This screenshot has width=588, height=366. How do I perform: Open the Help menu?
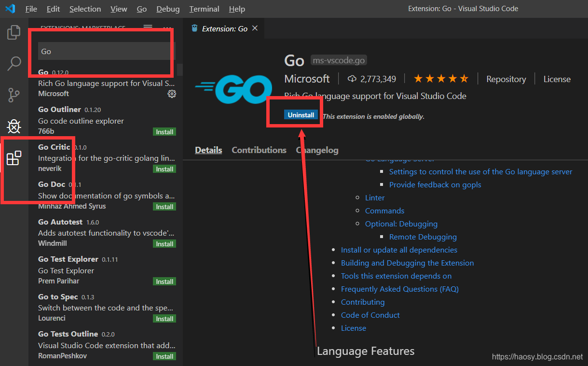[x=237, y=9]
